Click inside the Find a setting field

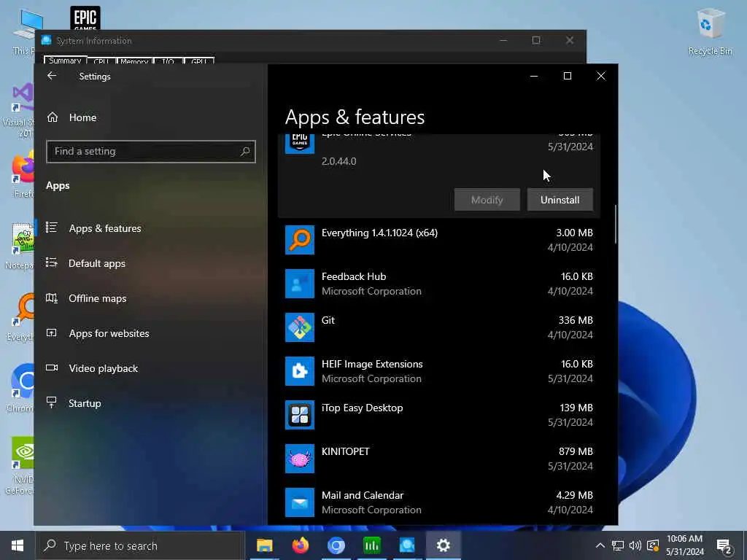(150, 152)
